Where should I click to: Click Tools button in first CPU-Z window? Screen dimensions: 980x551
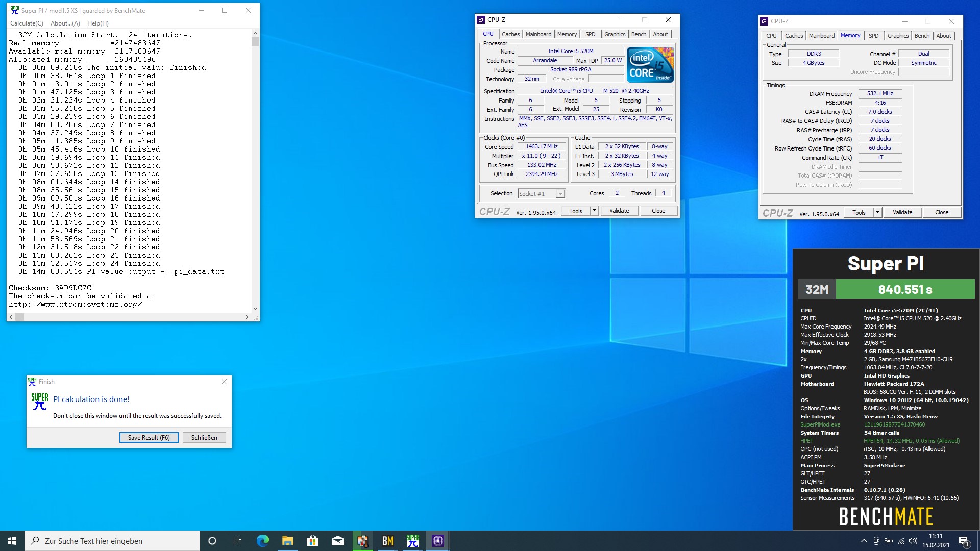pos(576,211)
